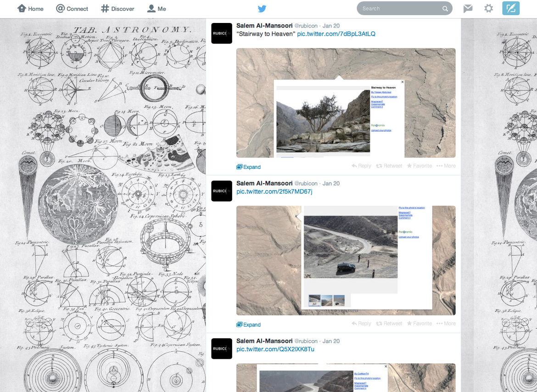This screenshot has width=537, height=392.
Task: Expand the 2f5k7MD67j tweet
Action: pos(249,325)
